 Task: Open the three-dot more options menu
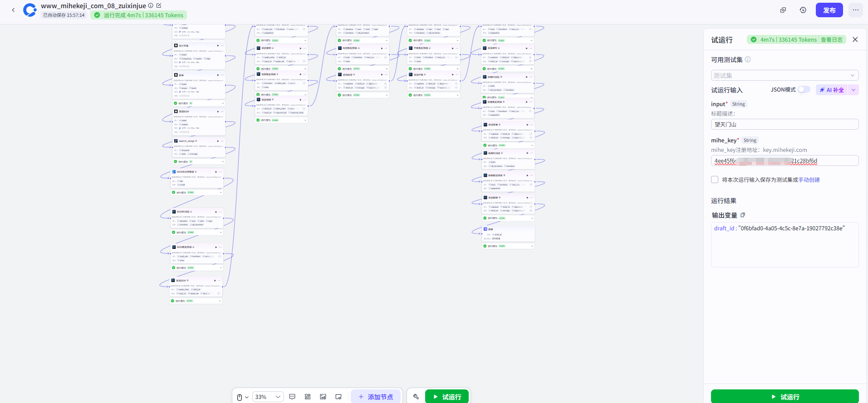855,10
